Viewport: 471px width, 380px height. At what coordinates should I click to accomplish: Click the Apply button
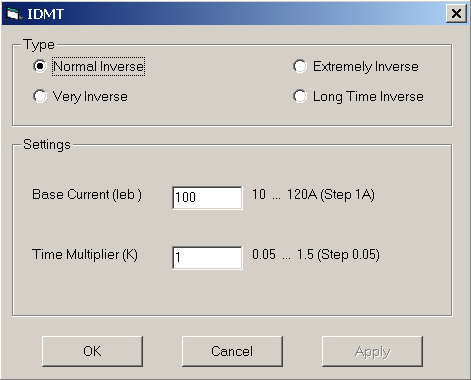(x=372, y=351)
